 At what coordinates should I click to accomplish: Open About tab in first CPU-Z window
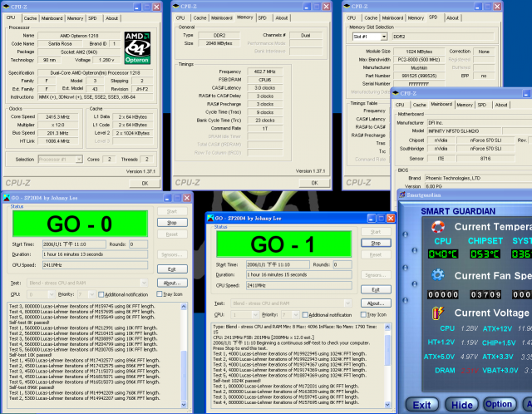tap(111, 18)
